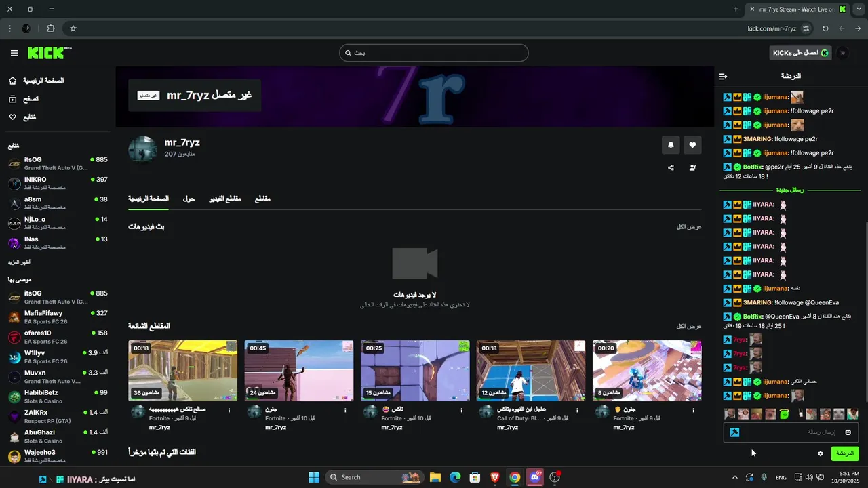Select the home tab of channel
The height and width of the screenshot is (488, 868).
click(149, 199)
